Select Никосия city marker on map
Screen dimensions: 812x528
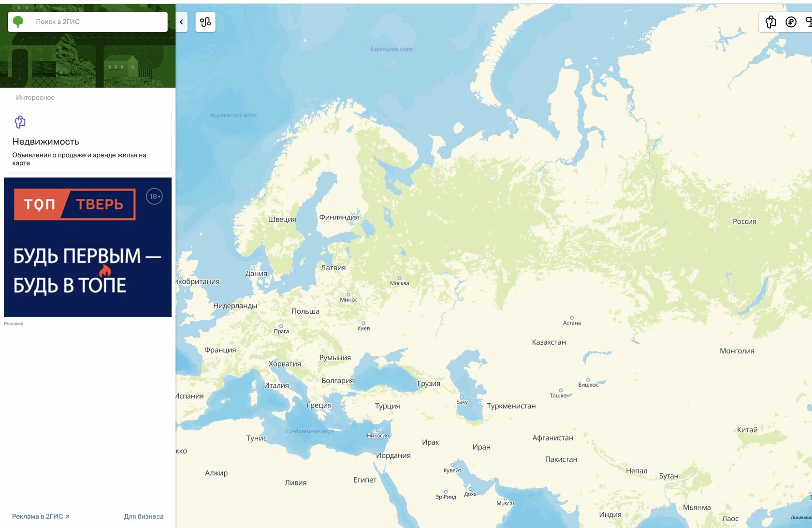377,430
